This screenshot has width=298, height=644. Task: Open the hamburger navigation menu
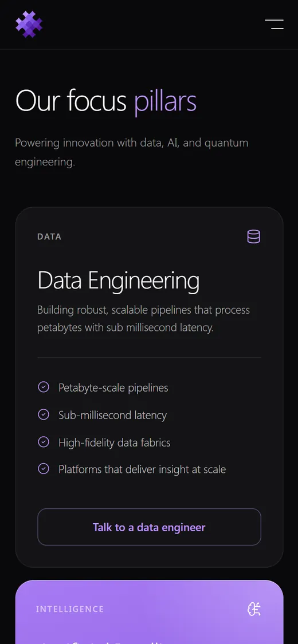pyautogui.click(x=274, y=24)
